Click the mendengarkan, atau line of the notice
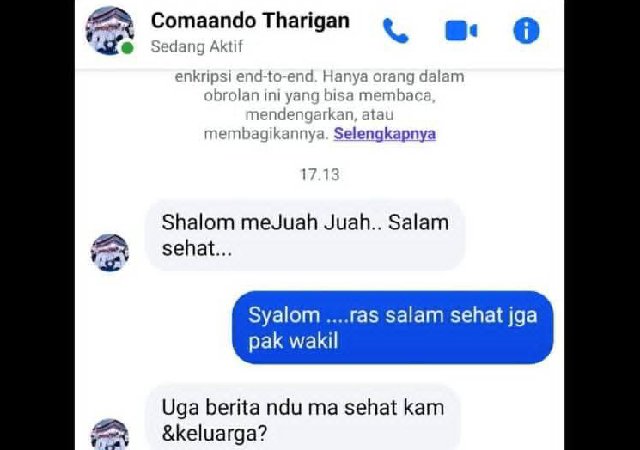 click(320, 115)
